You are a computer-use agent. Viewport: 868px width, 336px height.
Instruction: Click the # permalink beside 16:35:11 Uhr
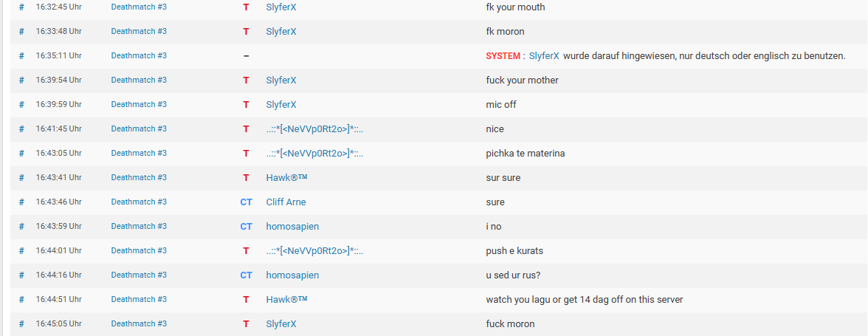[21, 56]
